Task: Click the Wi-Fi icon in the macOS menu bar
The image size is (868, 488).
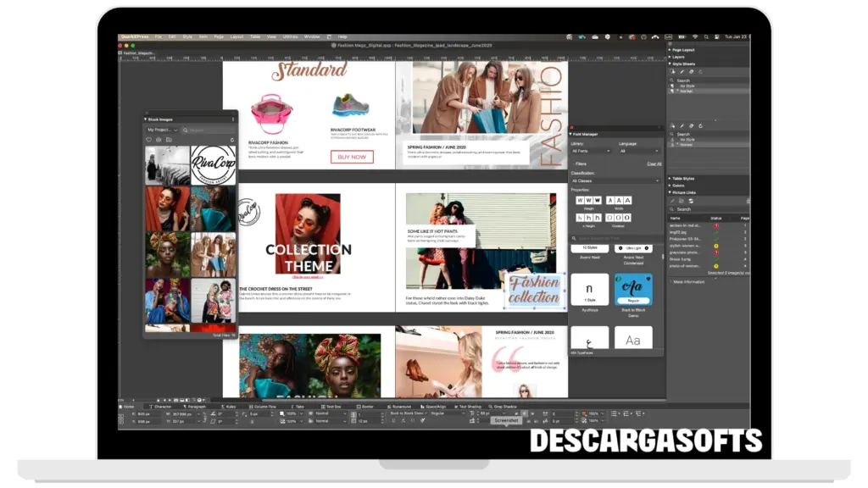Action: pos(695,36)
